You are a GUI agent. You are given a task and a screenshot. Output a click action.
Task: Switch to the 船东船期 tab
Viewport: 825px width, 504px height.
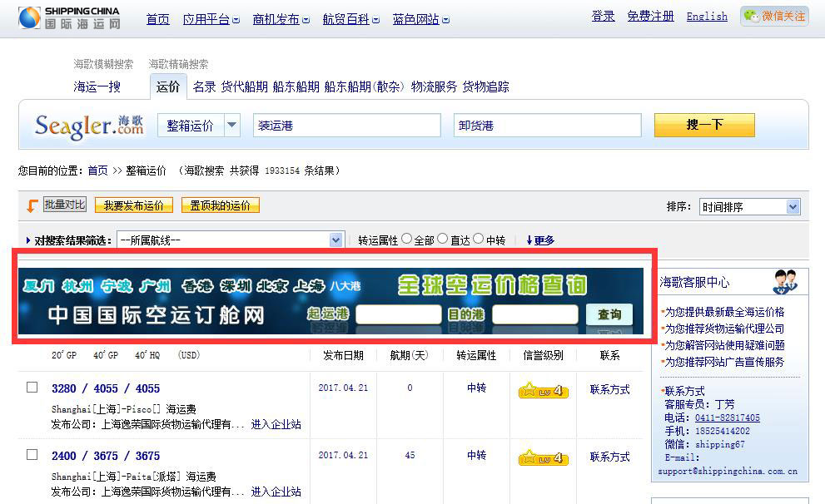[296, 86]
